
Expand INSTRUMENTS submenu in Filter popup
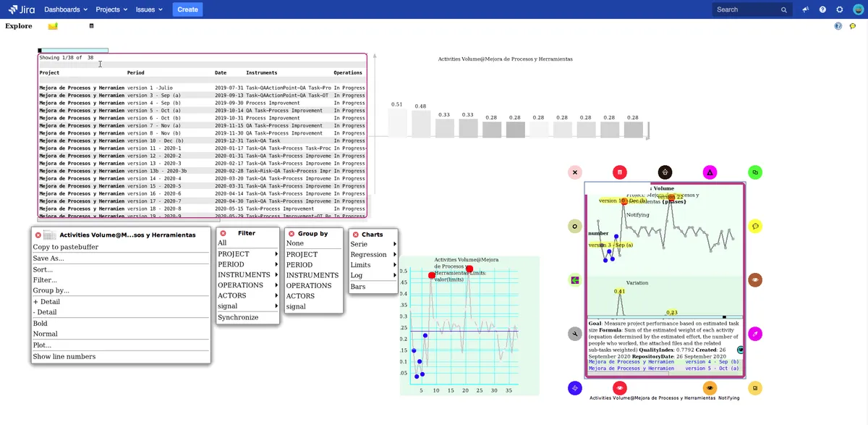[248, 274]
